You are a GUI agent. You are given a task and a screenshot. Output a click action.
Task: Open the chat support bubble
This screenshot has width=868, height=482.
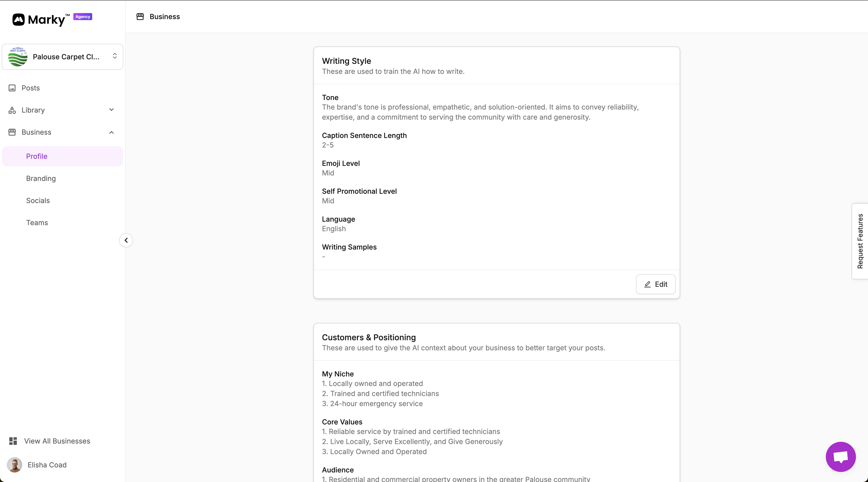(840, 457)
